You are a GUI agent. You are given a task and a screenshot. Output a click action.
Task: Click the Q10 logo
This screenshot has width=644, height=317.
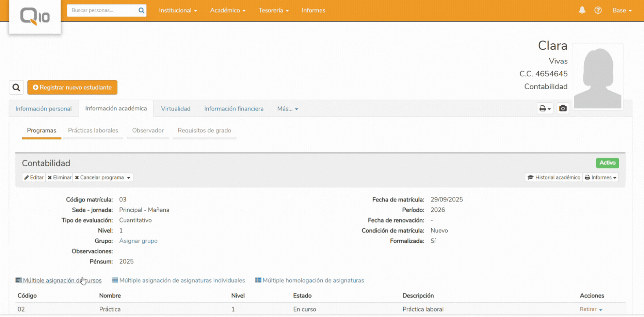[x=35, y=16]
